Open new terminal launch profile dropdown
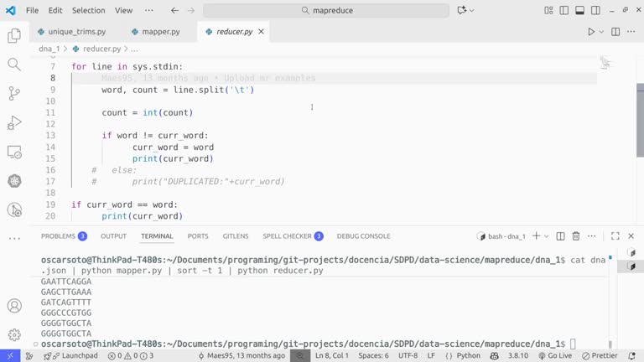This screenshot has width=644, height=362. click(x=546, y=236)
